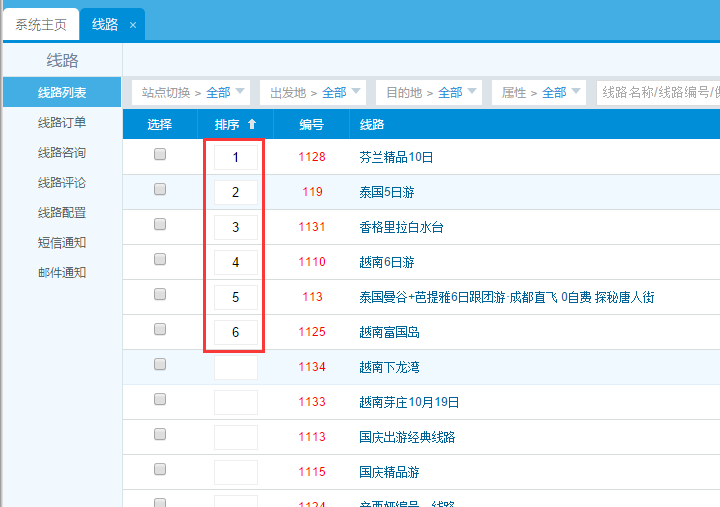This screenshot has height=507, width=720.
Task: Click the 排序 sort arrow icon
Action: 251,125
